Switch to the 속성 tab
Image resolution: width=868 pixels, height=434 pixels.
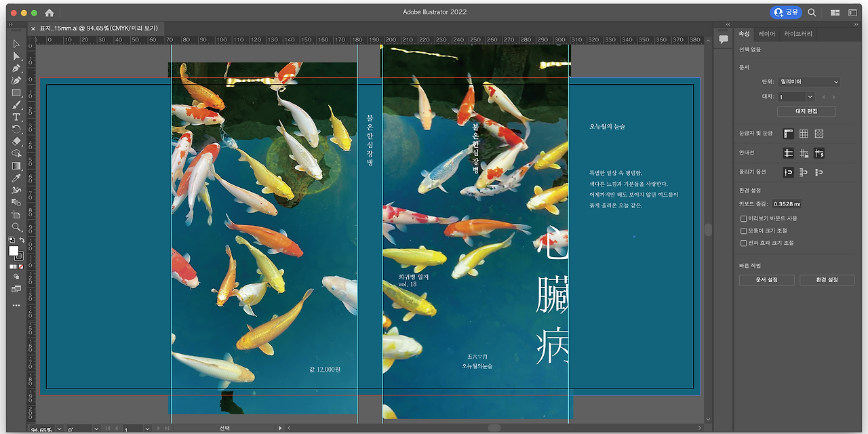744,34
